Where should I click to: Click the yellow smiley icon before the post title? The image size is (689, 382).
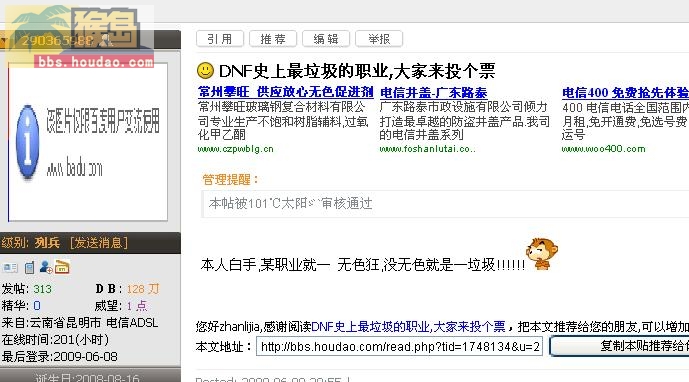[205, 70]
